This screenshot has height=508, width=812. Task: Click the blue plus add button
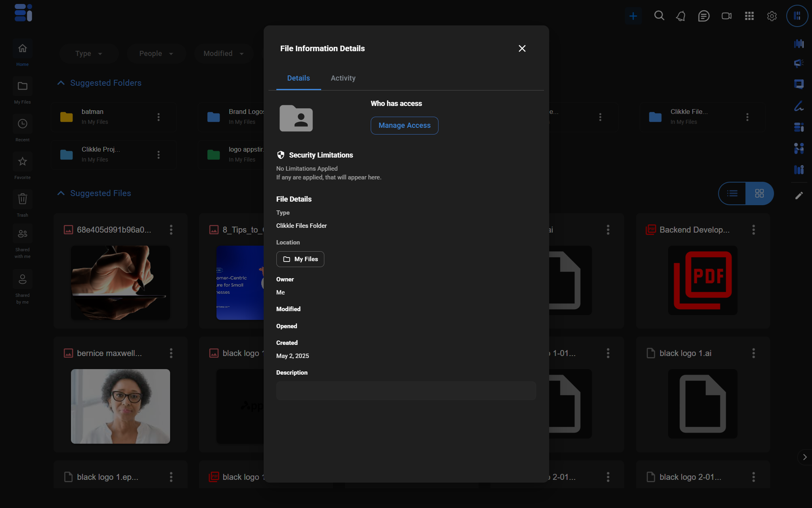633,16
